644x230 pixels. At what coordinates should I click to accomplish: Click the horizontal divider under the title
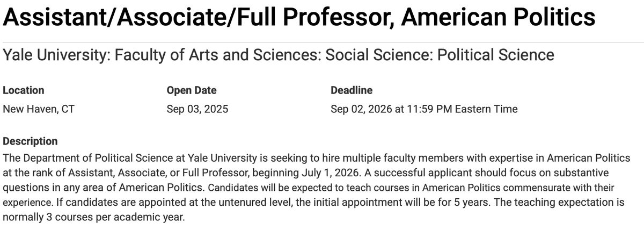pyautogui.click(x=322, y=42)
